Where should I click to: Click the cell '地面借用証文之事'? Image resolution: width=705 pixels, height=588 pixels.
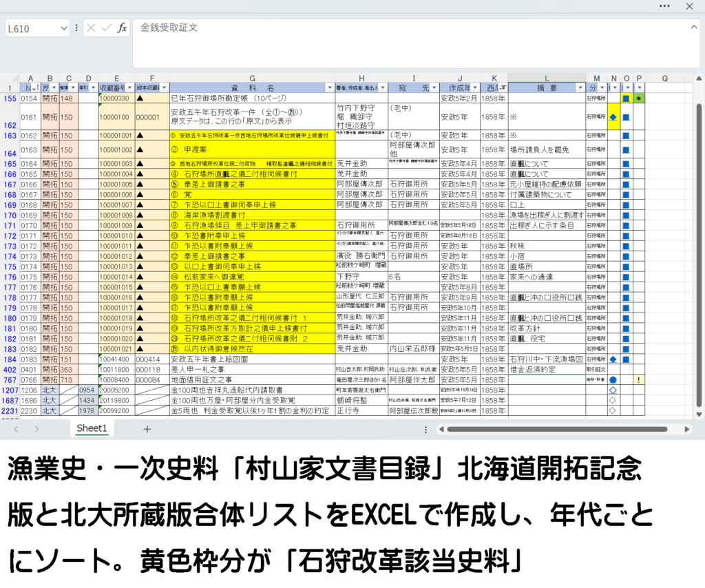click(252, 380)
